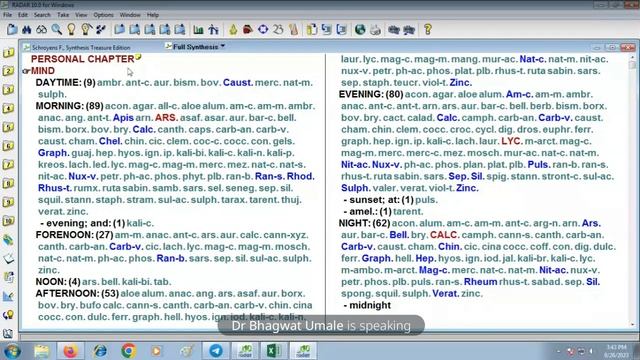Click the '- evening; and: (1)' subrubric
The height and width of the screenshot is (360, 640).
[x=83, y=223]
